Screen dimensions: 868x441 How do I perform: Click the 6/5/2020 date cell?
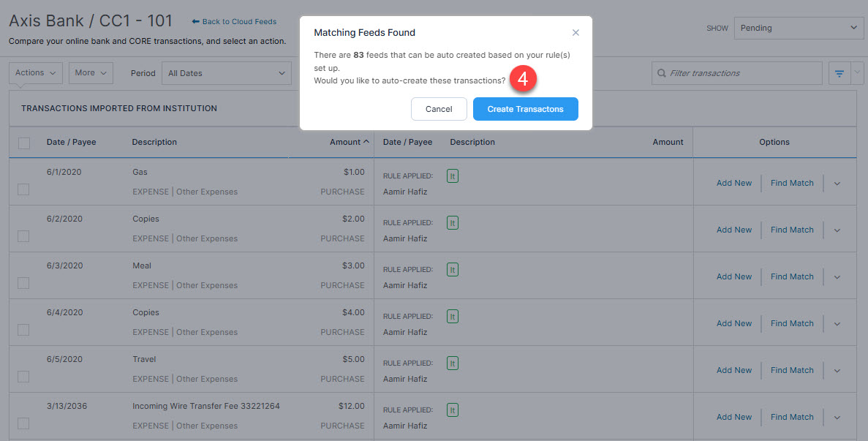click(x=64, y=359)
